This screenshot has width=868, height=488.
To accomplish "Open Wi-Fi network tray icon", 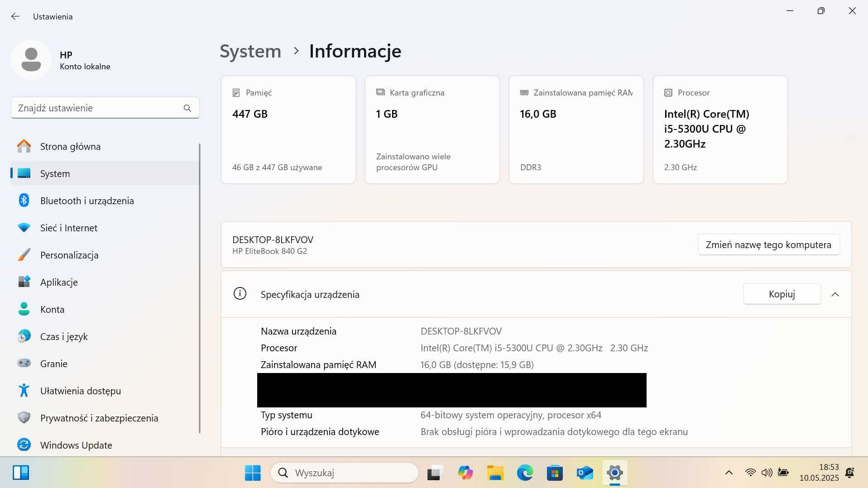I will point(750,473).
